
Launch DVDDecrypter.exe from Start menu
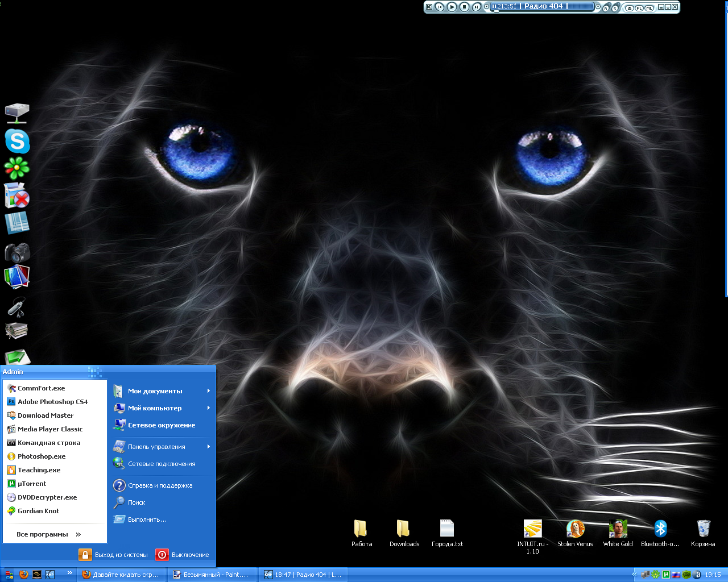click(x=55, y=497)
